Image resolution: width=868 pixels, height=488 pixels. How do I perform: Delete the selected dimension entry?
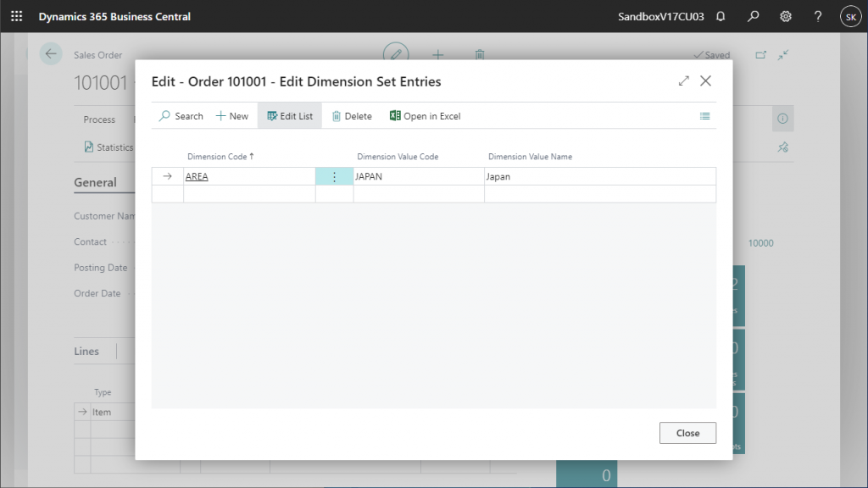352,116
